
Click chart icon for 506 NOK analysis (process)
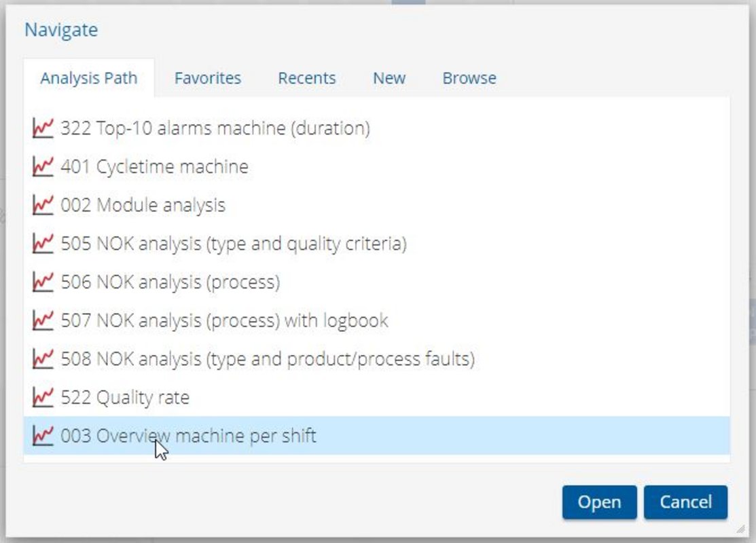(x=43, y=282)
